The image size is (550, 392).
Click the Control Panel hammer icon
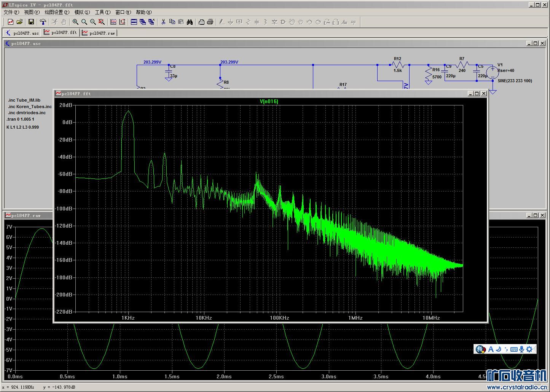43,22
